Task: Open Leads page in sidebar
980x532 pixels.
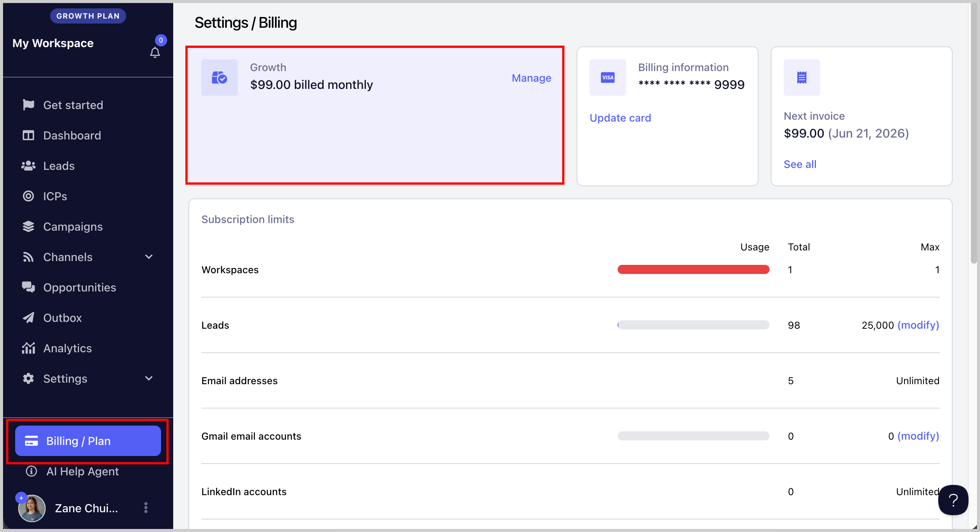Action: tap(58, 166)
